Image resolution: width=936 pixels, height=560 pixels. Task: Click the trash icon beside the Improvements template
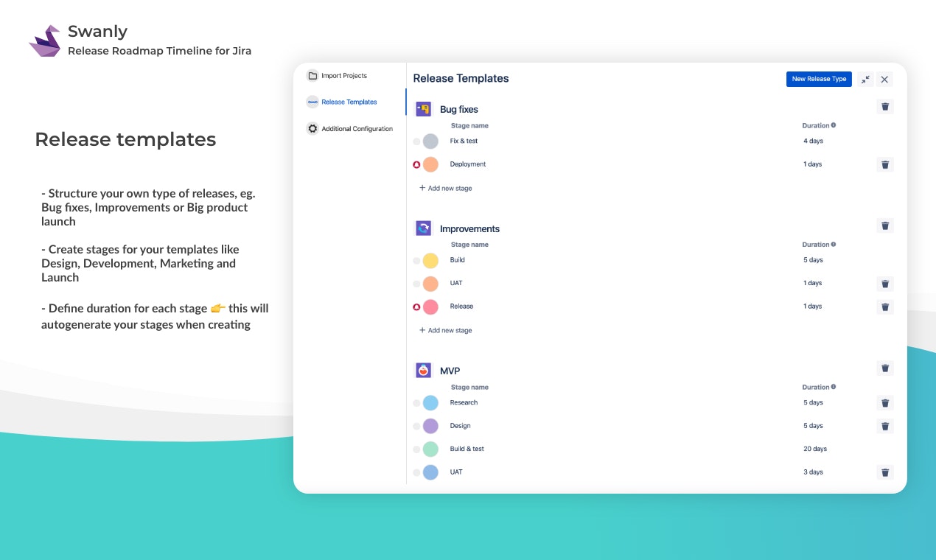[885, 225]
